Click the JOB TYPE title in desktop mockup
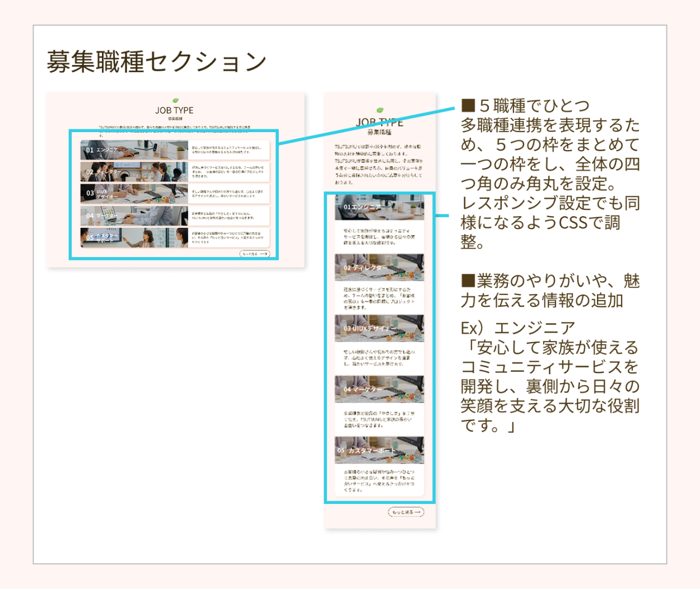 175,110
